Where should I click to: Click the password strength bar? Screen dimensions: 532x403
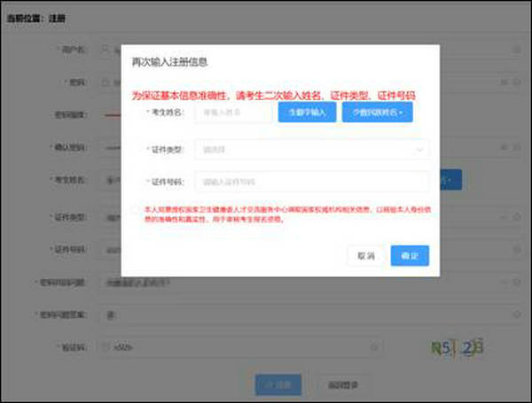point(113,115)
